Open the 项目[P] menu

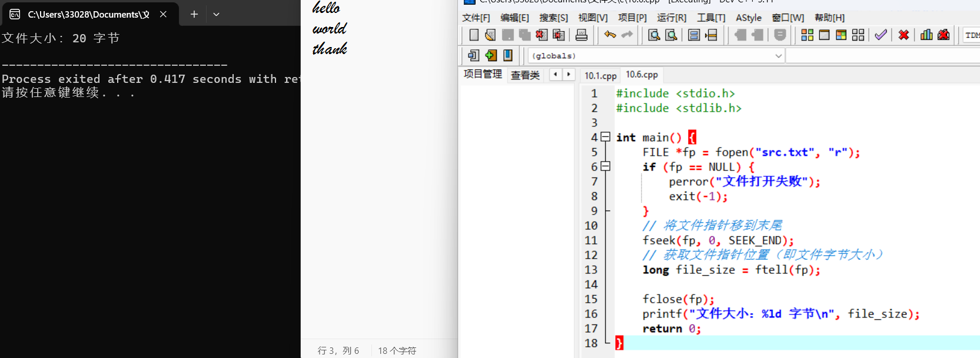(x=632, y=18)
